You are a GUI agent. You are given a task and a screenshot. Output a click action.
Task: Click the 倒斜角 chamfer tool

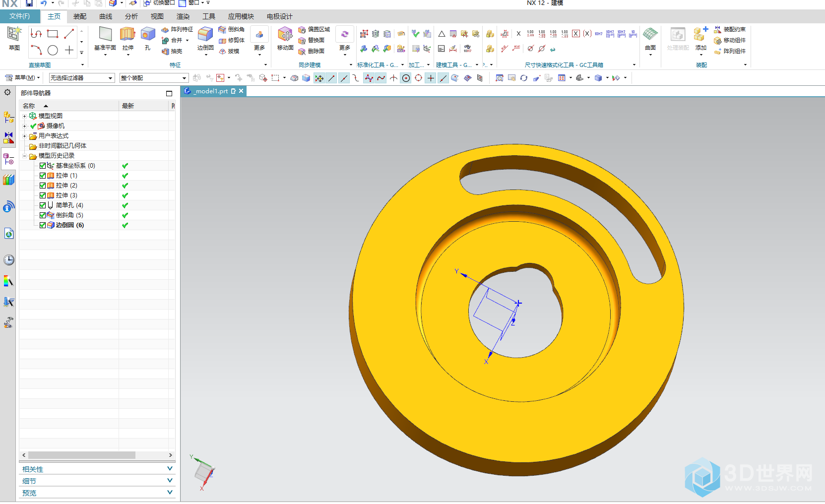pos(232,29)
